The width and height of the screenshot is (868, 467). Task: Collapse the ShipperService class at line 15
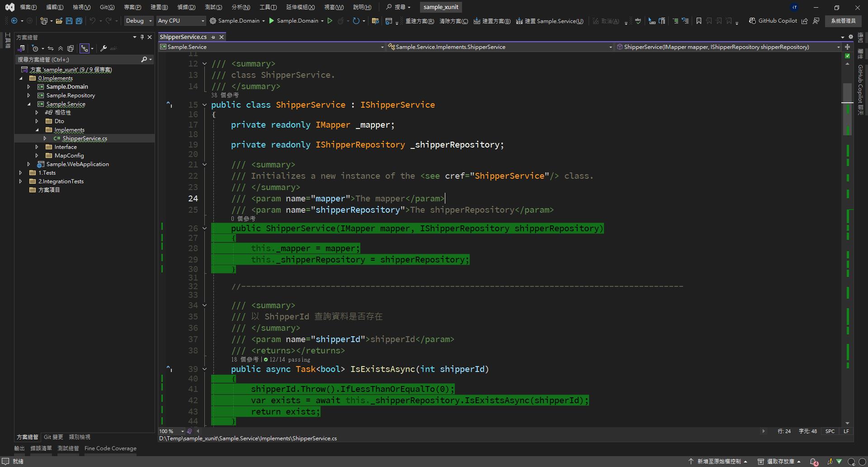pos(204,105)
